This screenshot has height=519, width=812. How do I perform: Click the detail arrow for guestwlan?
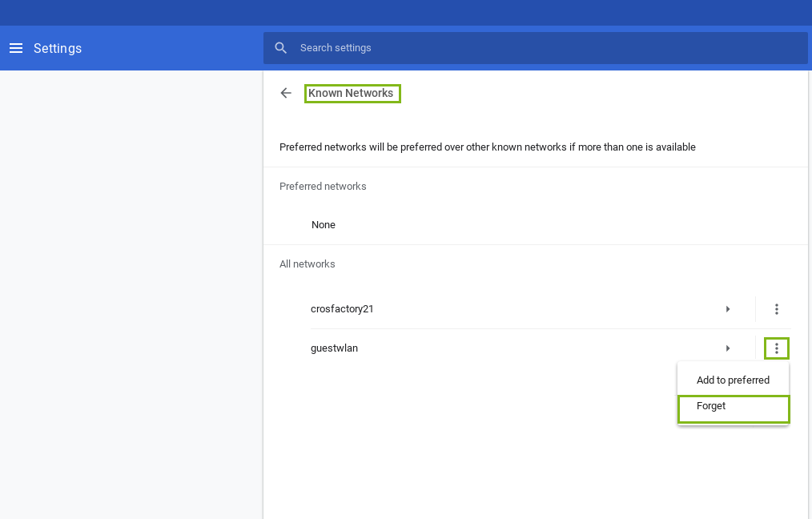coord(728,348)
